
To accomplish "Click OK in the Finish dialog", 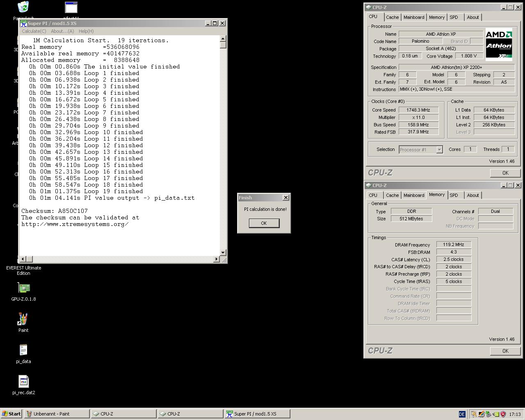I will click(x=264, y=223).
